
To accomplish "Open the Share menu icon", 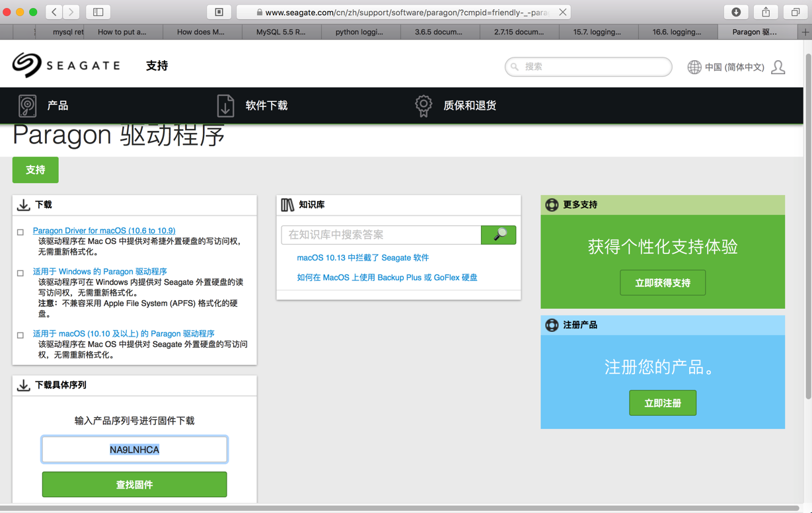I will pyautogui.click(x=766, y=12).
